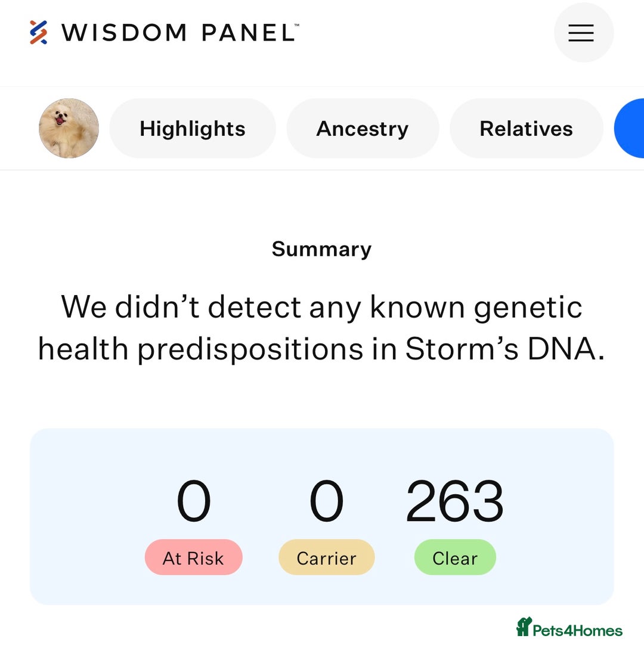Viewport: 644px width, 648px height.
Task: Open Storm's dog profile photo
Action: tap(69, 128)
